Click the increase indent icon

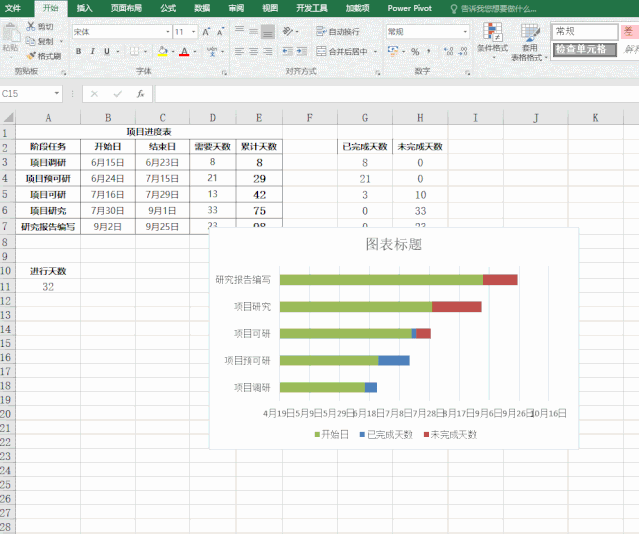tap(302, 51)
